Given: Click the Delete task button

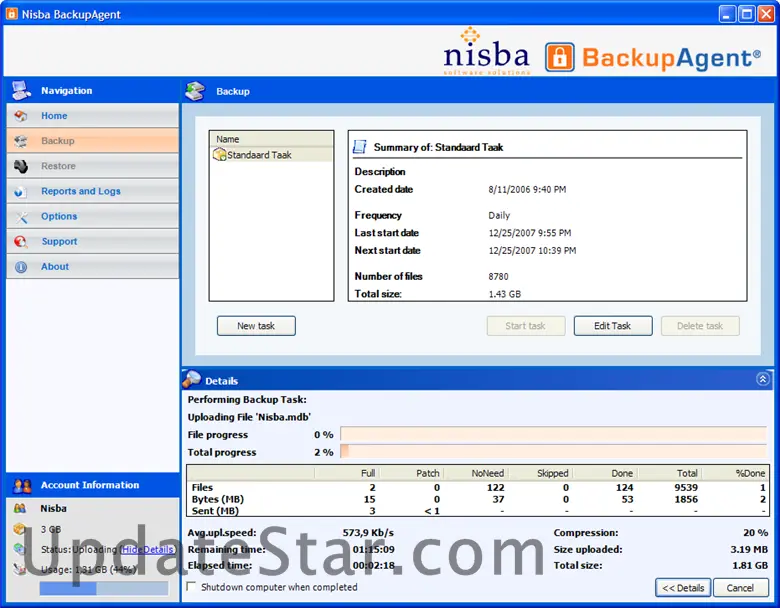Looking at the screenshot, I should click(700, 326).
